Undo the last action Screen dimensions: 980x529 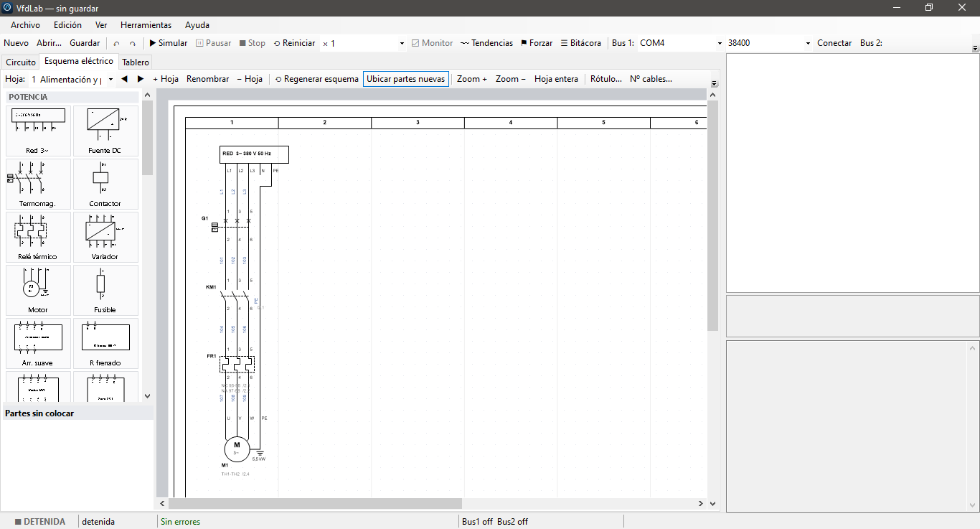(117, 43)
